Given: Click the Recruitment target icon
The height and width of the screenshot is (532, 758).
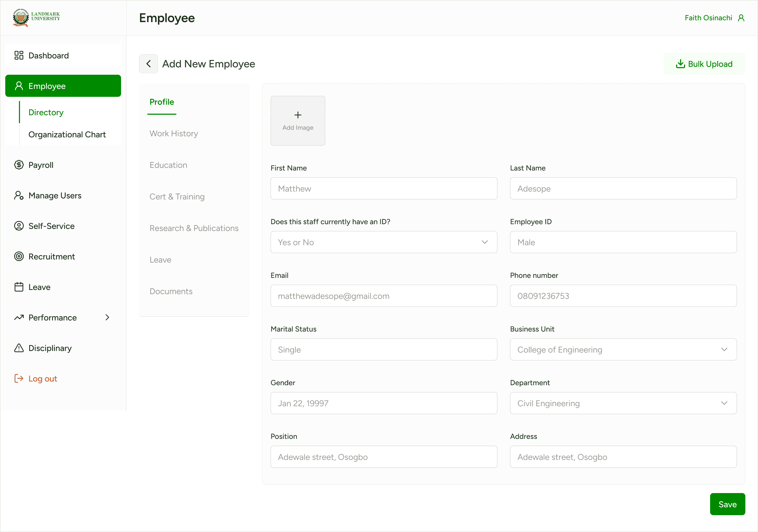Looking at the screenshot, I should (19, 257).
